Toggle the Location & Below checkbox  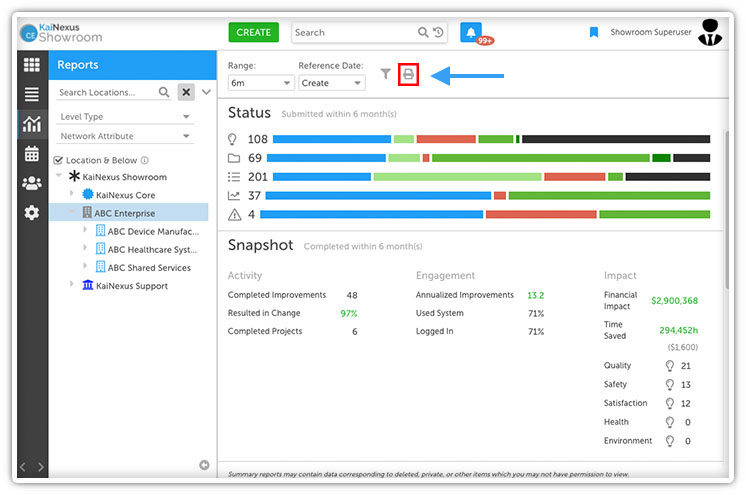click(x=59, y=160)
